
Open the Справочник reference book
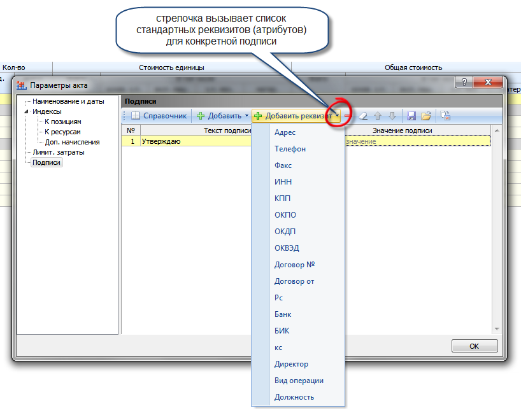coord(159,116)
